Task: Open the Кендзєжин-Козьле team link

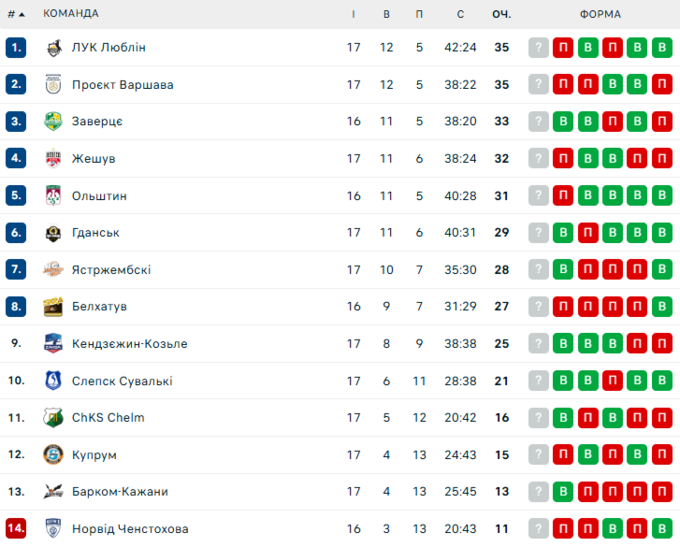Action: tap(129, 344)
